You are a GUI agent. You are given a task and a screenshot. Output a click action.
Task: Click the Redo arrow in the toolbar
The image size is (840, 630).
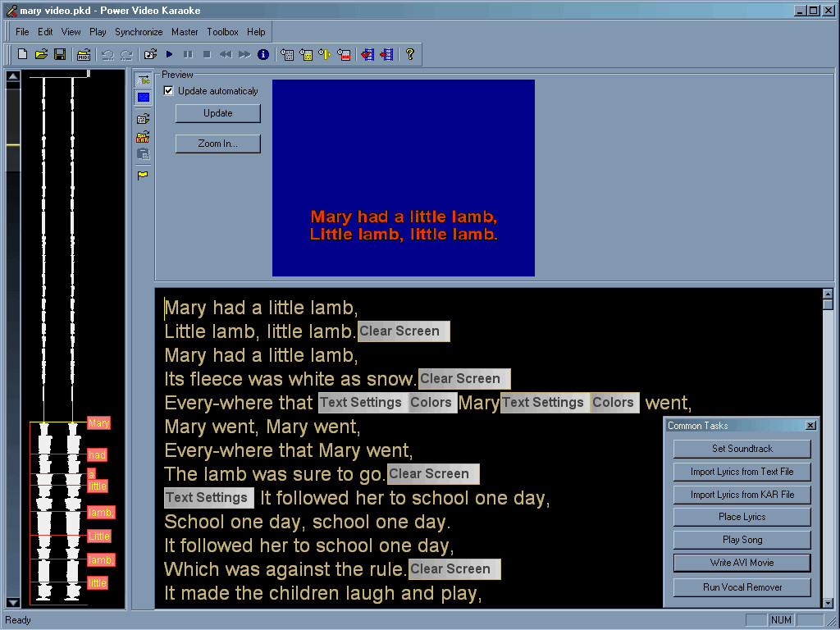126,55
